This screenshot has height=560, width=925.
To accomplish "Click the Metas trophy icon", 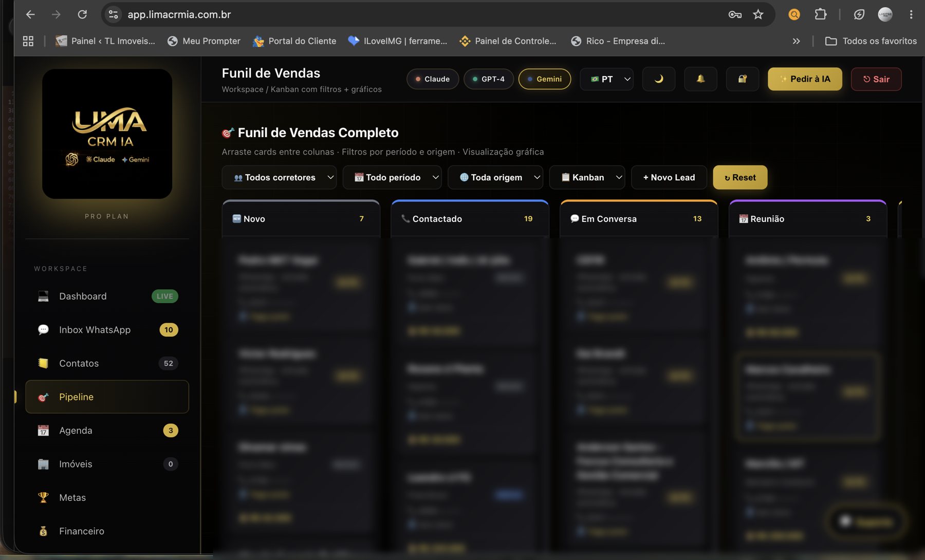I will click(43, 497).
